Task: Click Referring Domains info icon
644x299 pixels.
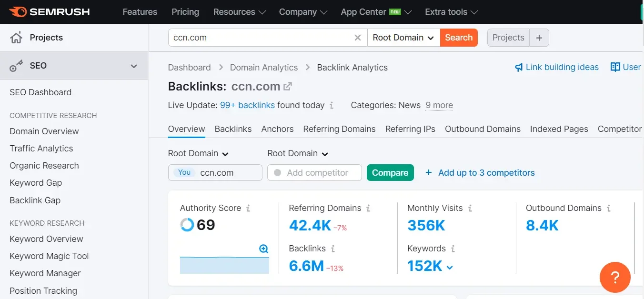Action: (368, 208)
